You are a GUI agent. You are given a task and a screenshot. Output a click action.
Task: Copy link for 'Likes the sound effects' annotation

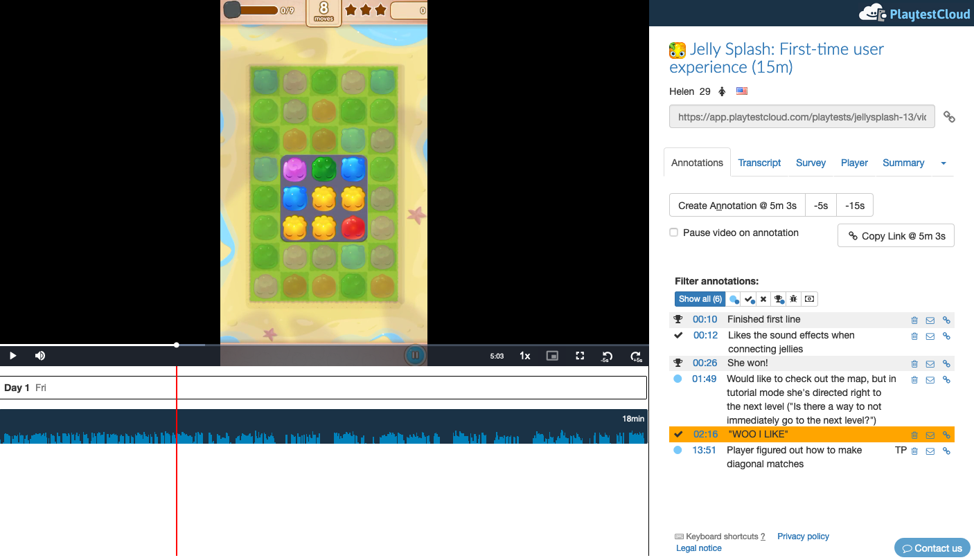click(x=946, y=336)
